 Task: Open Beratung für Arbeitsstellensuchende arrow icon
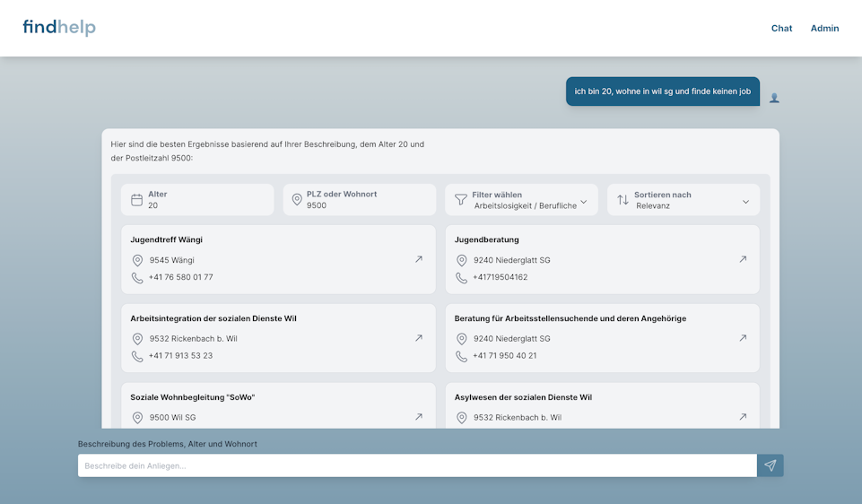coord(743,338)
